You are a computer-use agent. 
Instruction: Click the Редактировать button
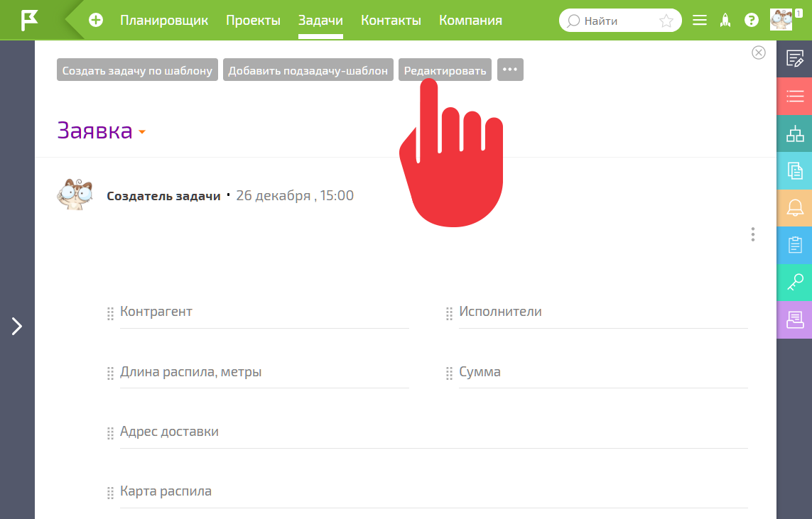pos(445,70)
